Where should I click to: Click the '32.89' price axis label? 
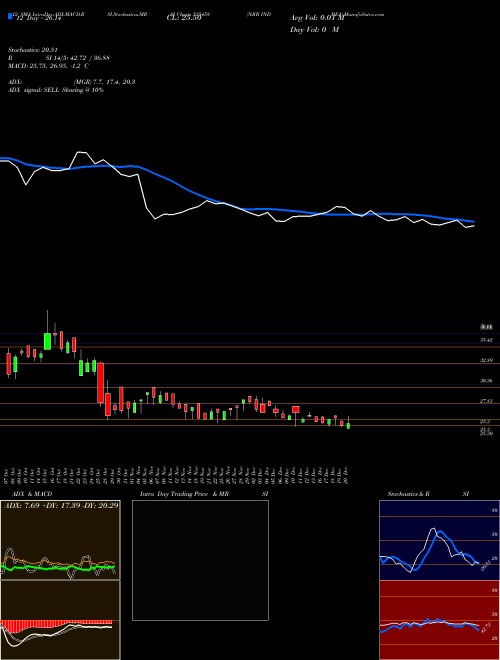486,361
